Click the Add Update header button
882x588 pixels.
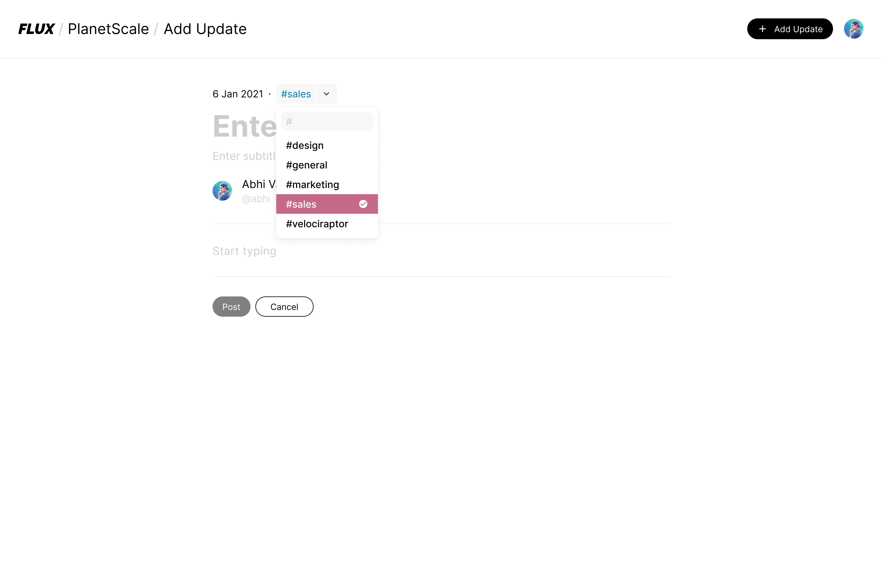pos(790,29)
